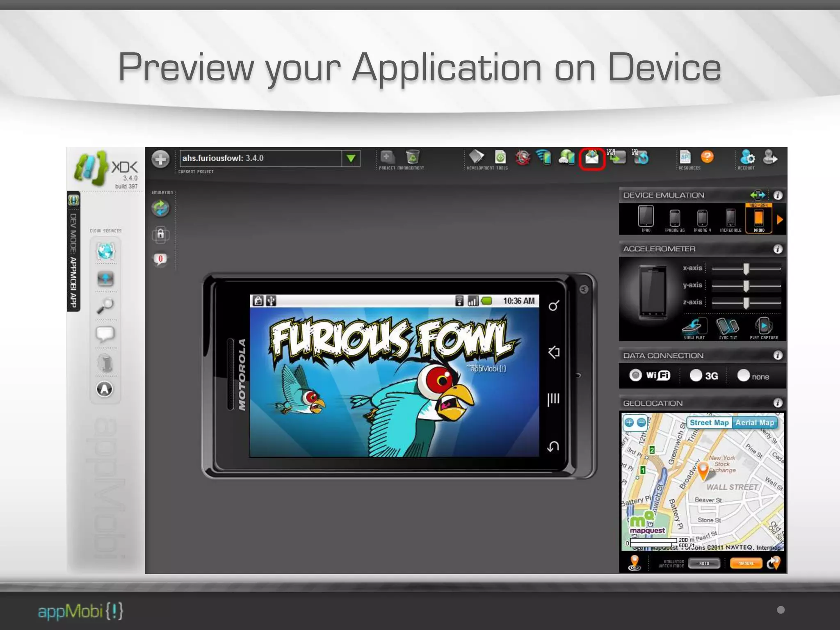
Task: Click the cloud phone test anywhere icon
Action: 567,157
